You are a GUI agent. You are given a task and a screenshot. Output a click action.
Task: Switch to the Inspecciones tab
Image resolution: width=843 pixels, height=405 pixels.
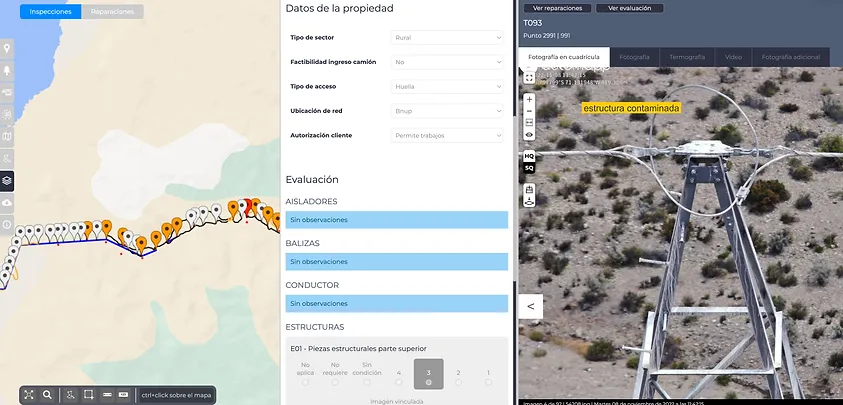[51, 12]
